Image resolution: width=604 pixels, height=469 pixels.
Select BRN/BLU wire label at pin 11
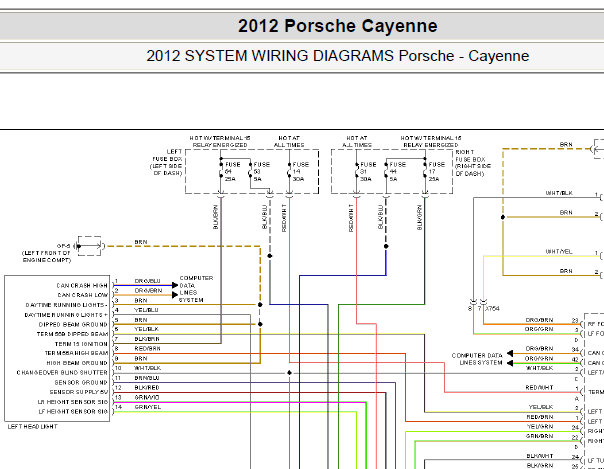coord(147,378)
